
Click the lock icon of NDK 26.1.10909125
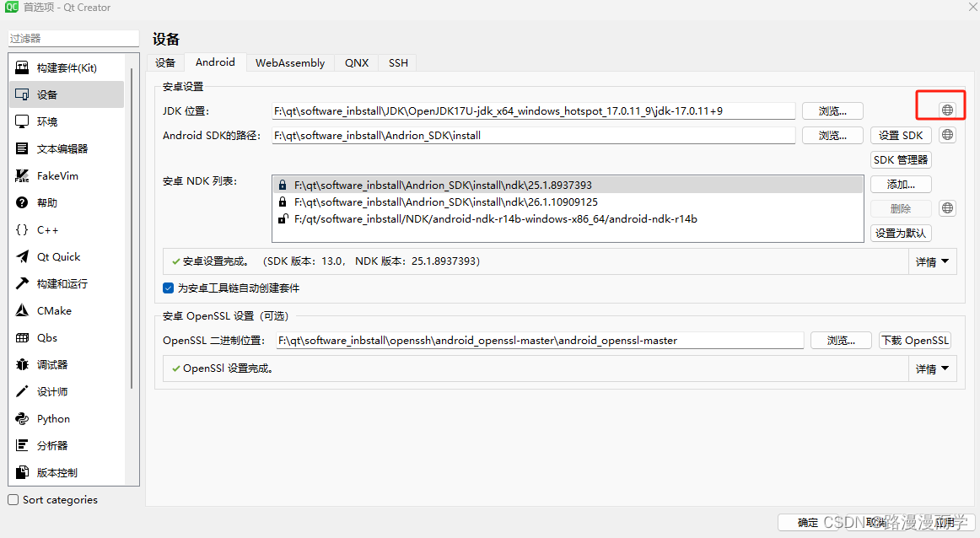pyautogui.click(x=283, y=202)
